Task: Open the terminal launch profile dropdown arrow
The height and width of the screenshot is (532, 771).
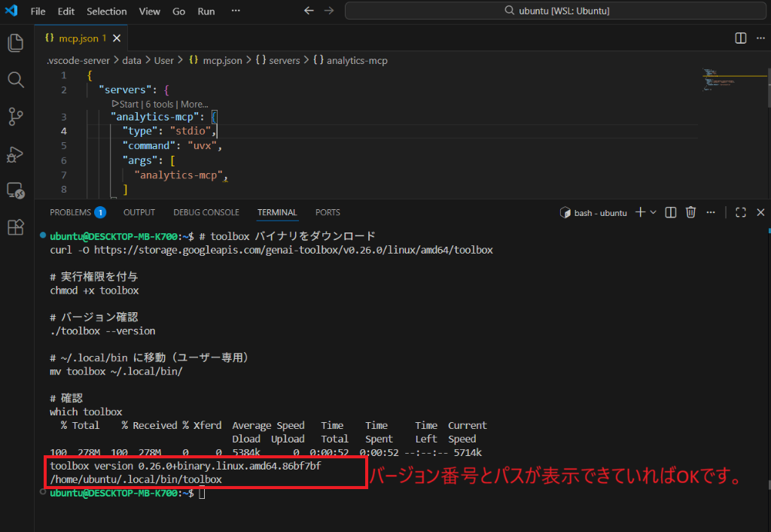Action: click(653, 212)
